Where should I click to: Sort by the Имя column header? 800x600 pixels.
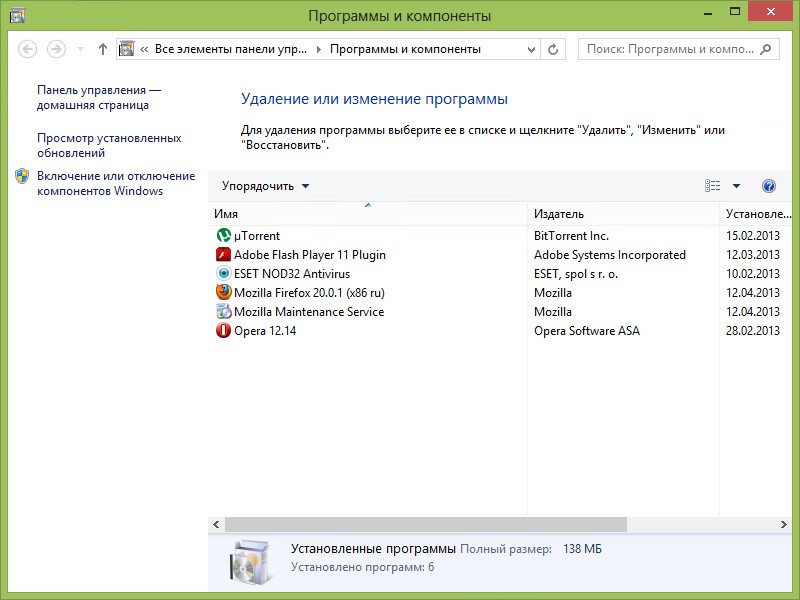pyautogui.click(x=367, y=214)
